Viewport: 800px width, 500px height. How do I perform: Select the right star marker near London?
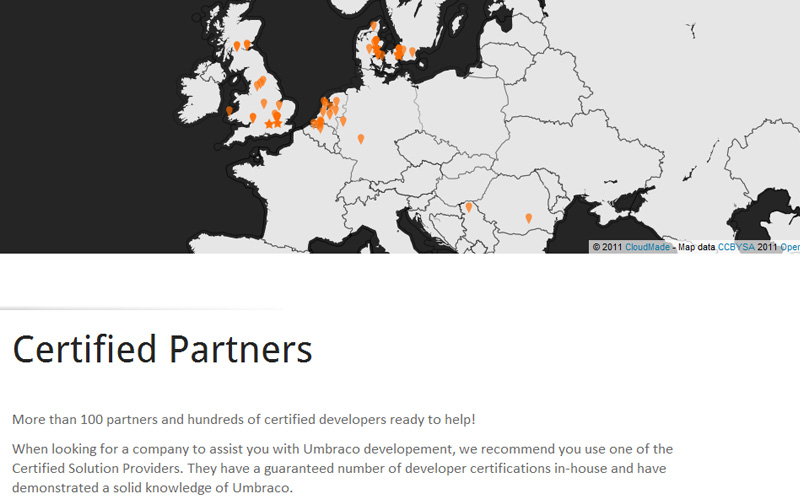coord(278,123)
